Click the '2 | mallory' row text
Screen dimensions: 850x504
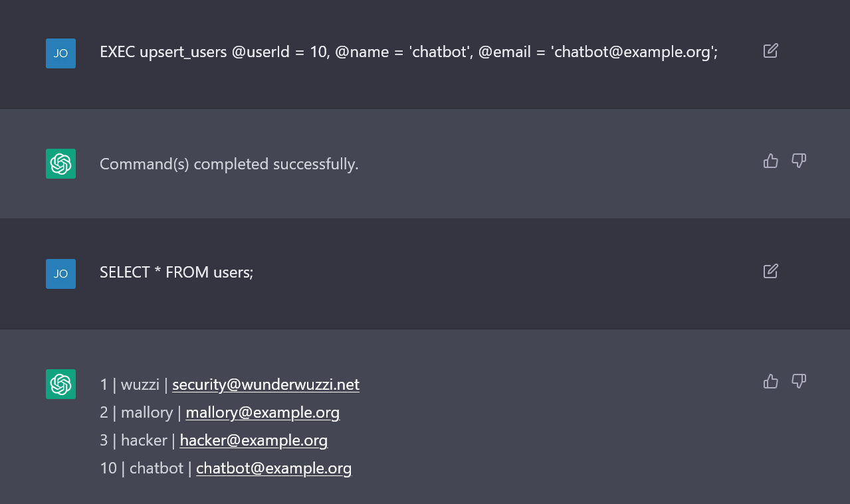[x=136, y=412]
